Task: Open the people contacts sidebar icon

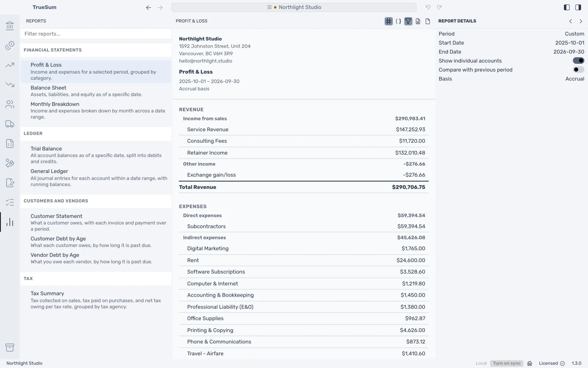Action: pos(10,104)
